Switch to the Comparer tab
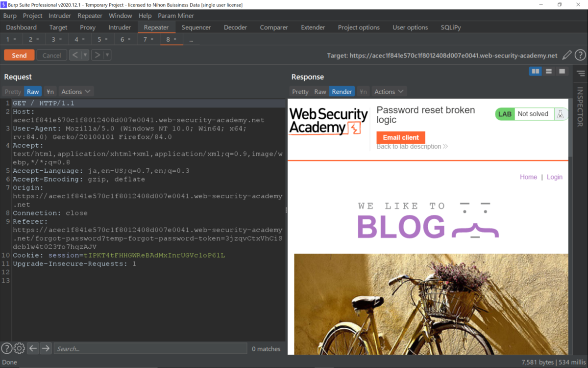The image size is (588, 368). [274, 27]
